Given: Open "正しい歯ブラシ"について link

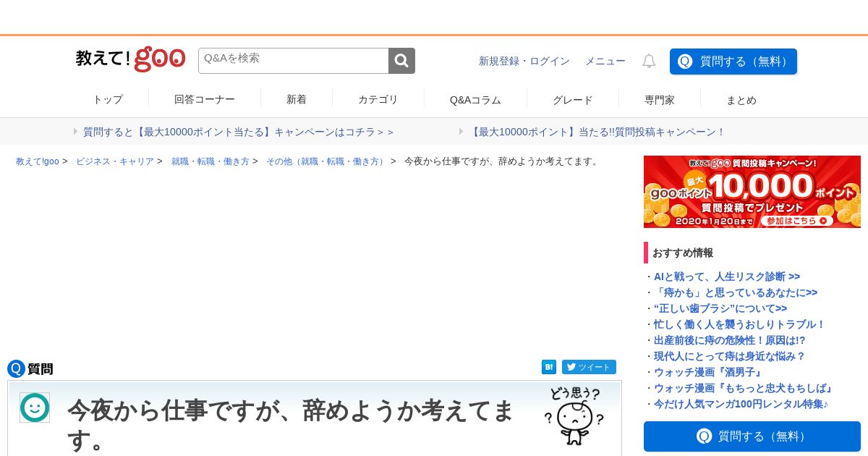Looking at the screenshot, I should tap(720, 308).
